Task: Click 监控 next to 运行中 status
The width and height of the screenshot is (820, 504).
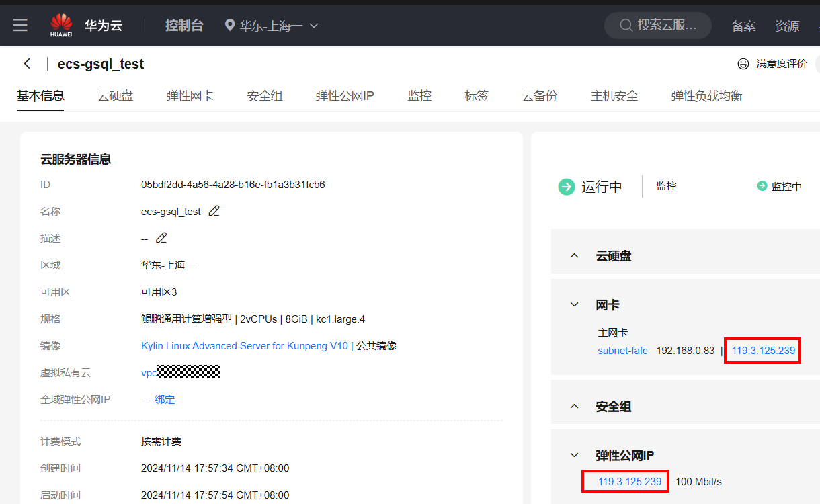Action: (667, 186)
